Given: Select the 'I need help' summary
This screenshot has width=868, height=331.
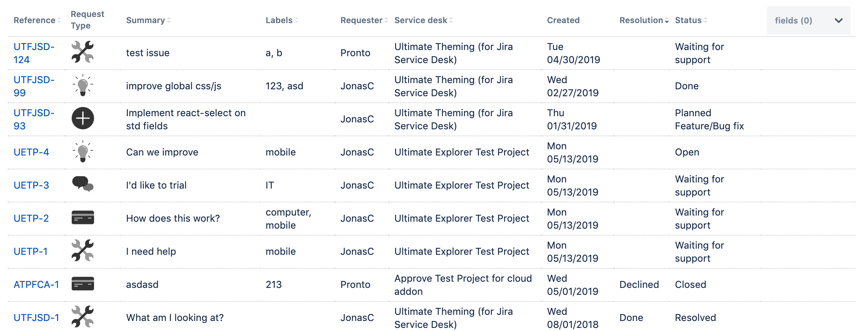Looking at the screenshot, I should 151,251.
